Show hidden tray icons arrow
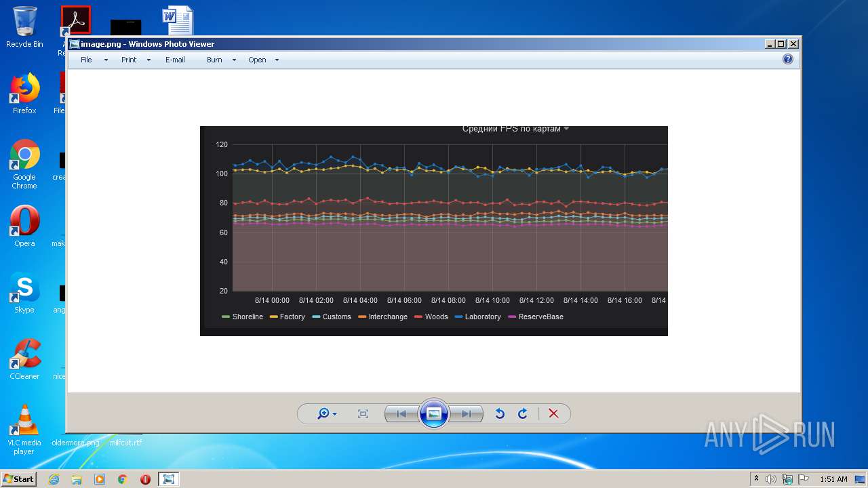Image resolution: width=868 pixels, height=488 pixels. click(756, 479)
